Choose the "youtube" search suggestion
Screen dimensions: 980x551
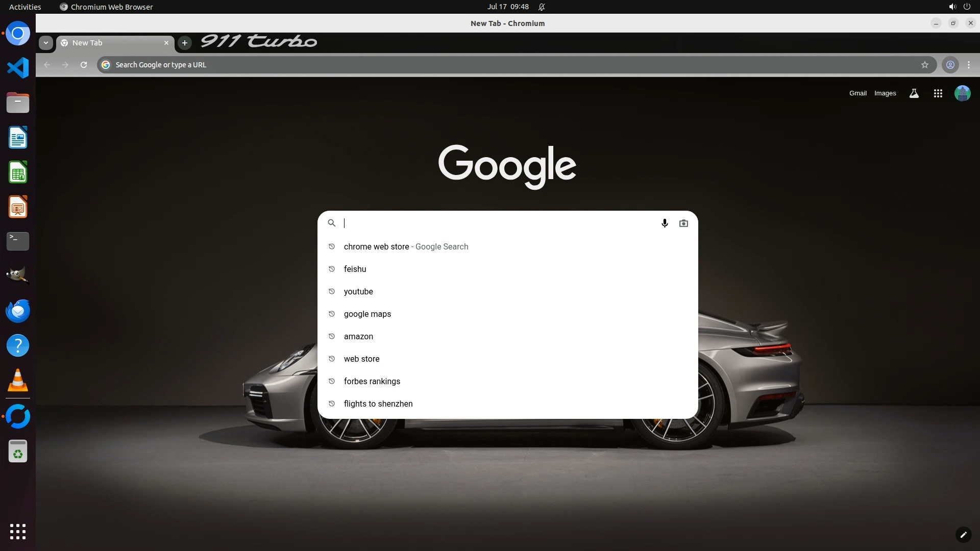[358, 291]
